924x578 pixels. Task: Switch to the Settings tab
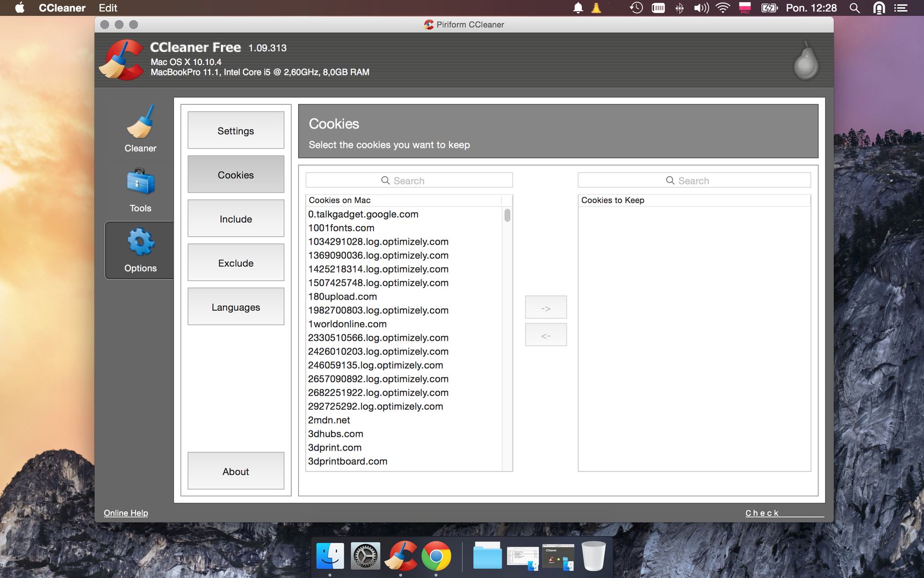pyautogui.click(x=236, y=130)
